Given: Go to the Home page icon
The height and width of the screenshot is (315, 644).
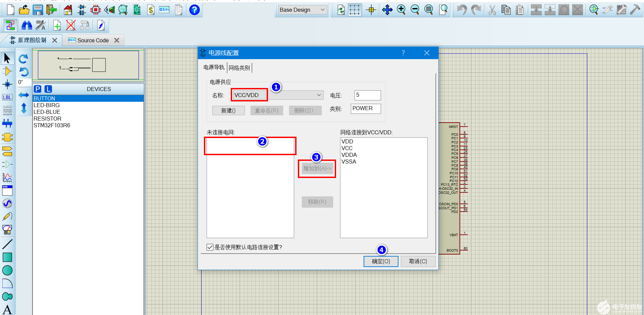Looking at the screenshot, I should click(68, 10).
